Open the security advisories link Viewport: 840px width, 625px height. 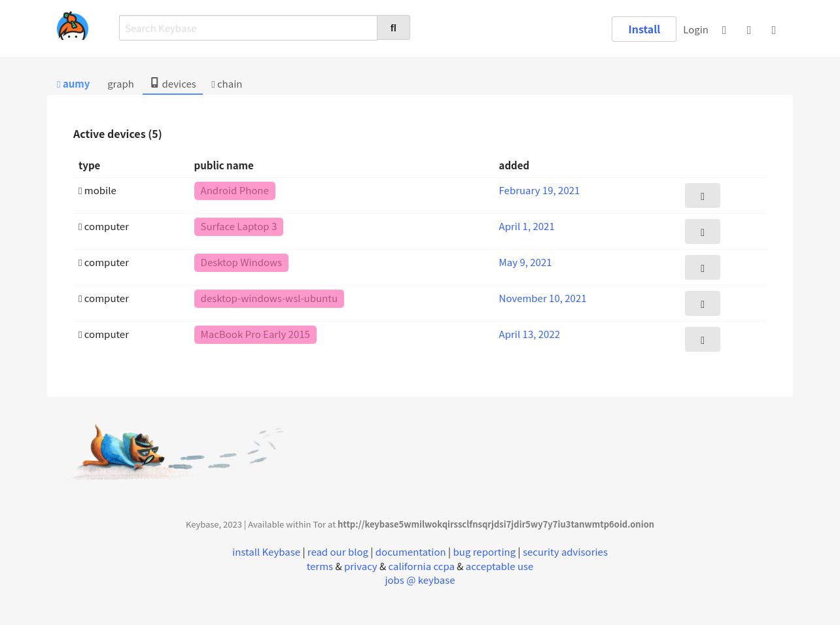[565, 552]
